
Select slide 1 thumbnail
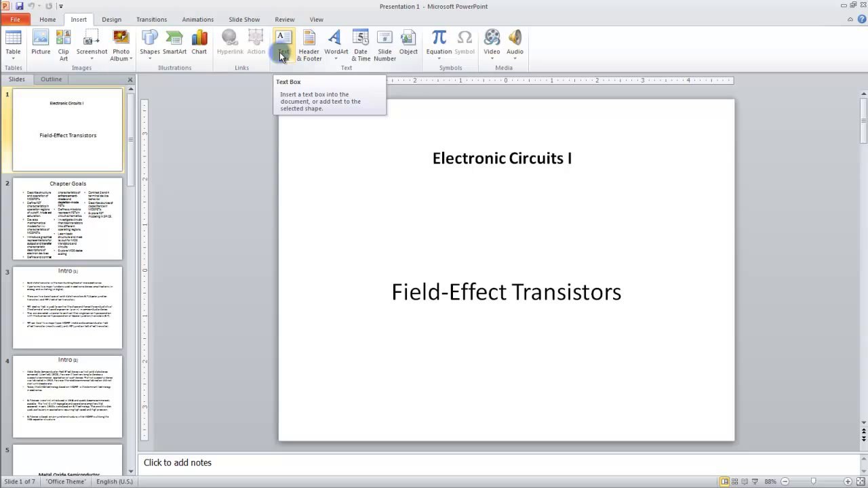point(68,130)
